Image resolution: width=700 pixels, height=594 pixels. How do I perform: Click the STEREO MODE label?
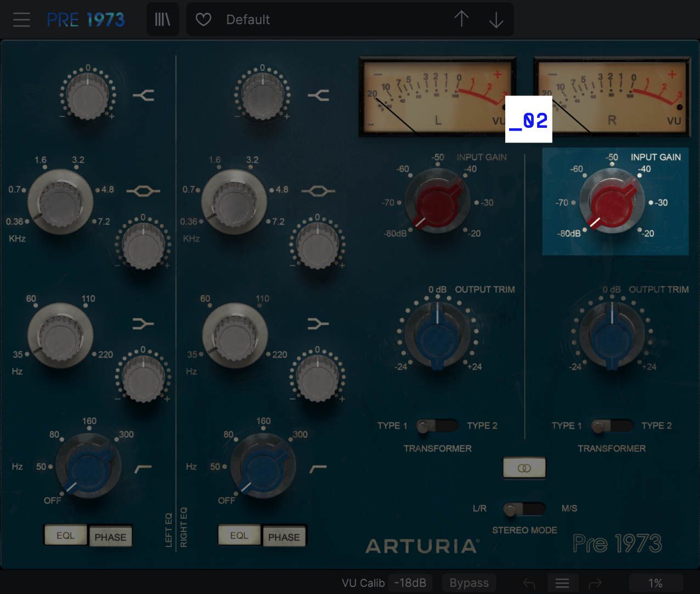coord(524,530)
